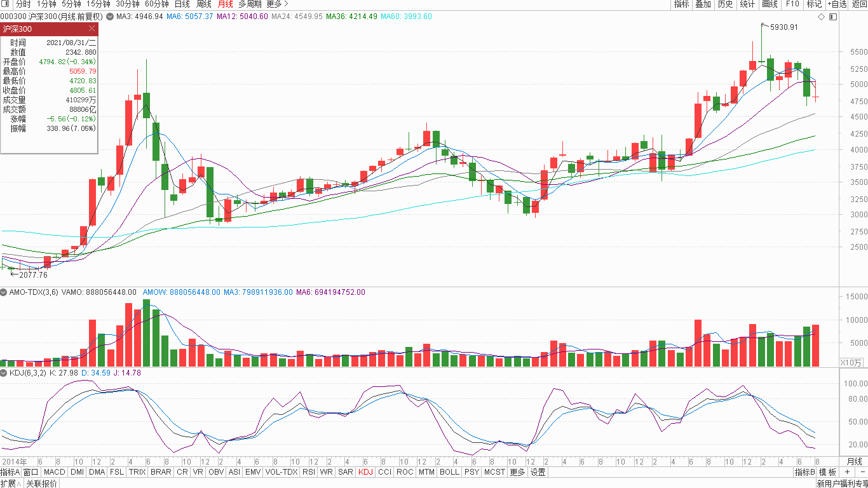
Task: Switch indicator to PSY
Action: (x=471, y=472)
